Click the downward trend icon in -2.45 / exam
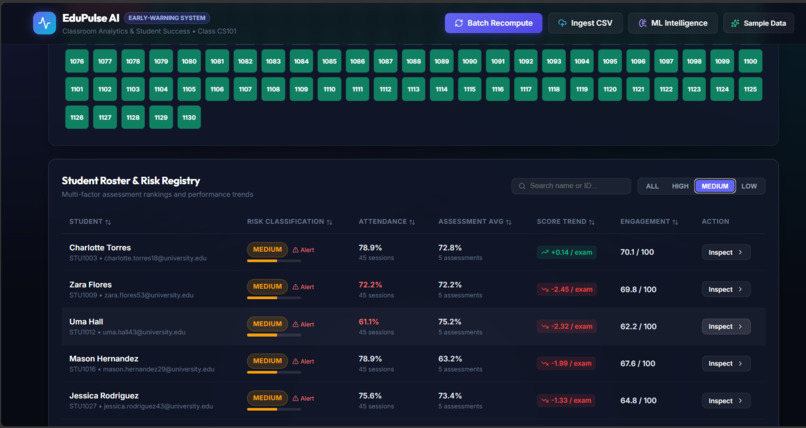The image size is (806, 428). click(x=545, y=289)
